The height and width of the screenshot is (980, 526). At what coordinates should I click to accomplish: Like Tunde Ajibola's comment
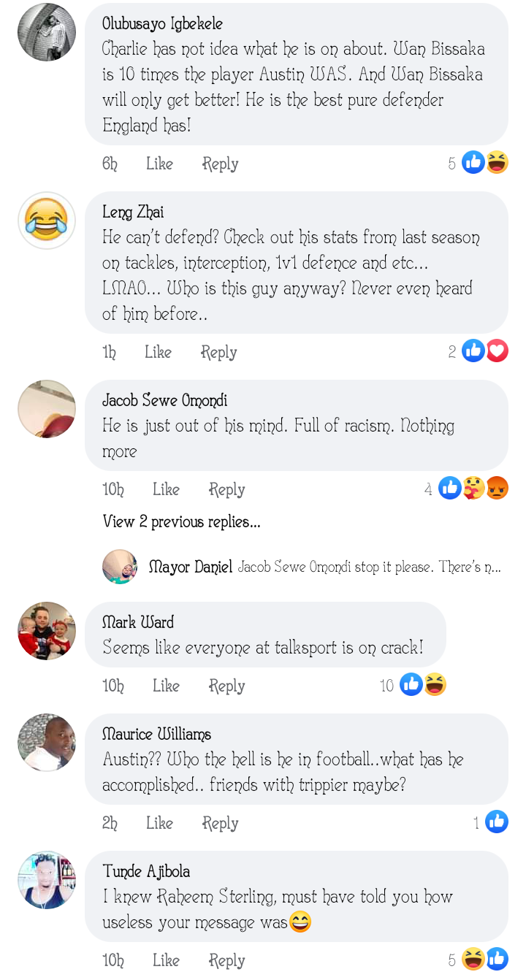[x=166, y=960]
